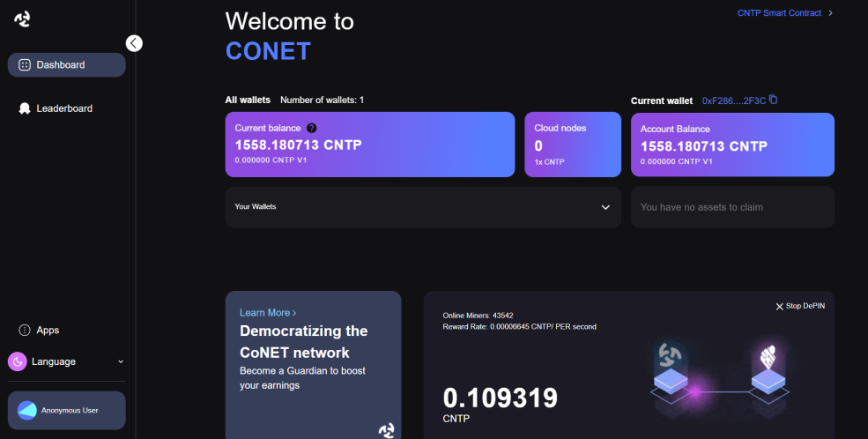Click the Apps circle icon
Image resolution: width=868 pixels, height=439 pixels.
click(25, 331)
